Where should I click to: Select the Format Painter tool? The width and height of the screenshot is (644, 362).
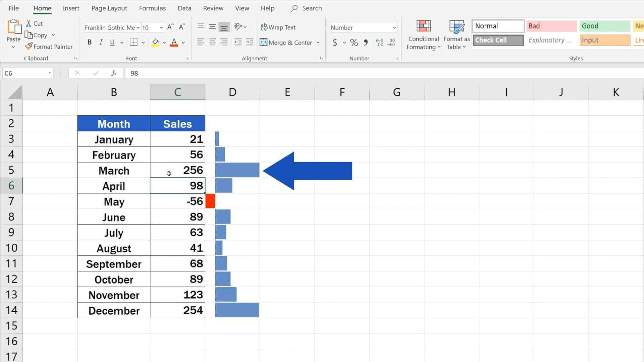[49, 46]
